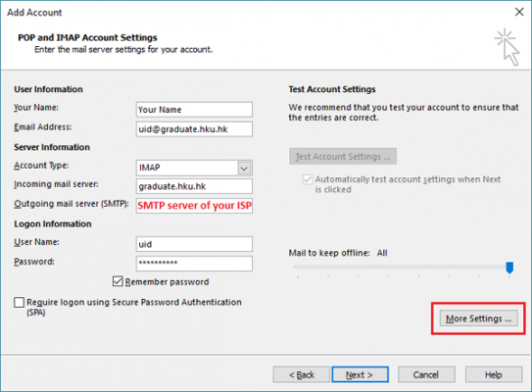Click the Test Account Settings button
532x392 pixels.
coord(343,157)
